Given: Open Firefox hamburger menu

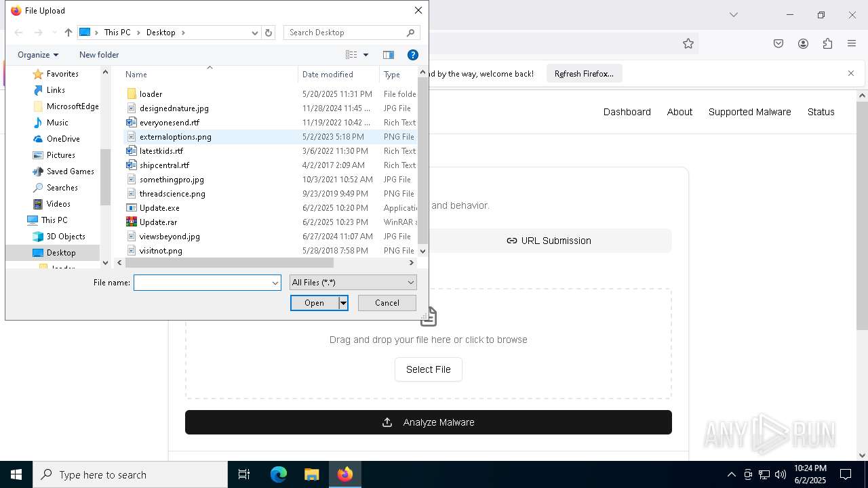Looking at the screenshot, I should 852,43.
